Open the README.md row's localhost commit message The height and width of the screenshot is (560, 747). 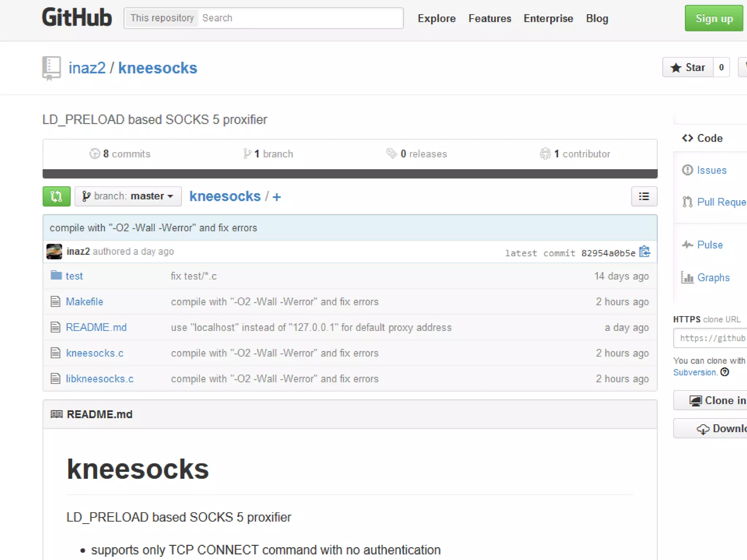(x=311, y=327)
